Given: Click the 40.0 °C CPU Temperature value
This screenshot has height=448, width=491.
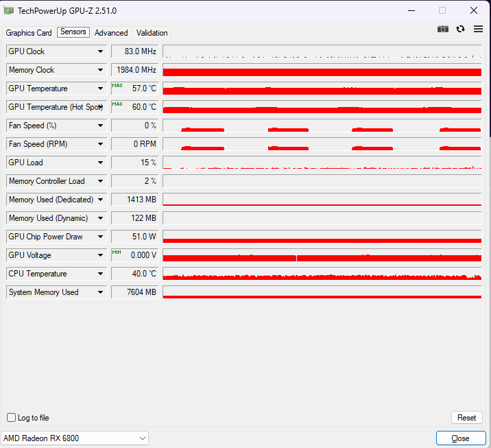Looking at the screenshot, I should [x=135, y=274].
